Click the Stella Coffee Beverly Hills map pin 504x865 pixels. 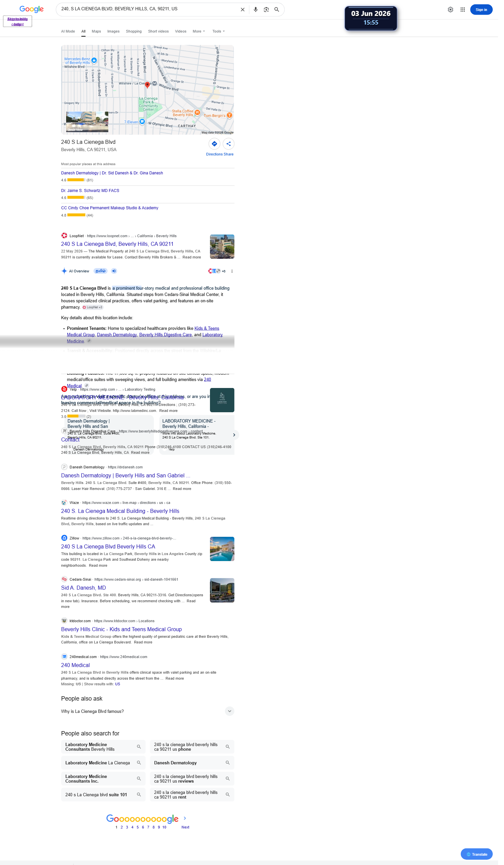click(197, 112)
